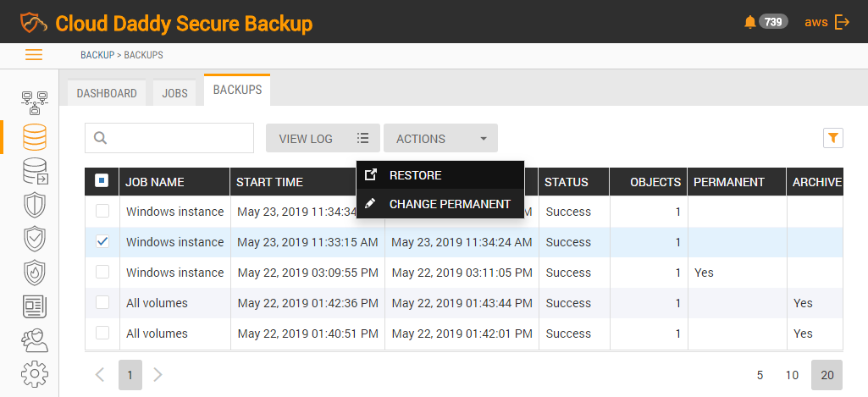Select the Backups tab
868x397 pixels.
coord(237,90)
